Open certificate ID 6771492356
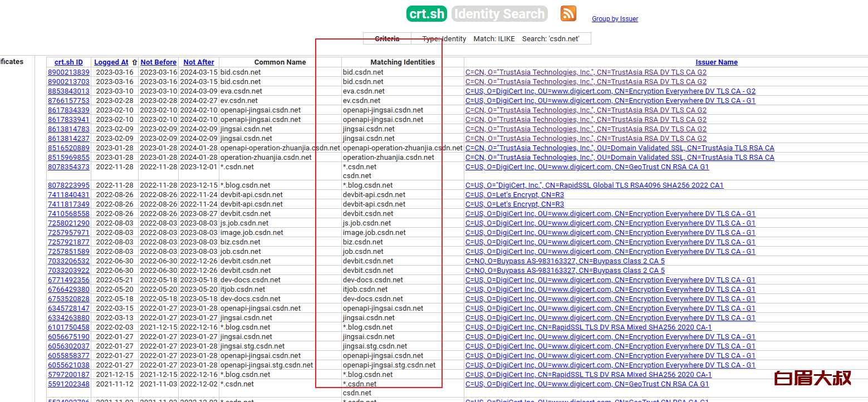 [68, 280]
